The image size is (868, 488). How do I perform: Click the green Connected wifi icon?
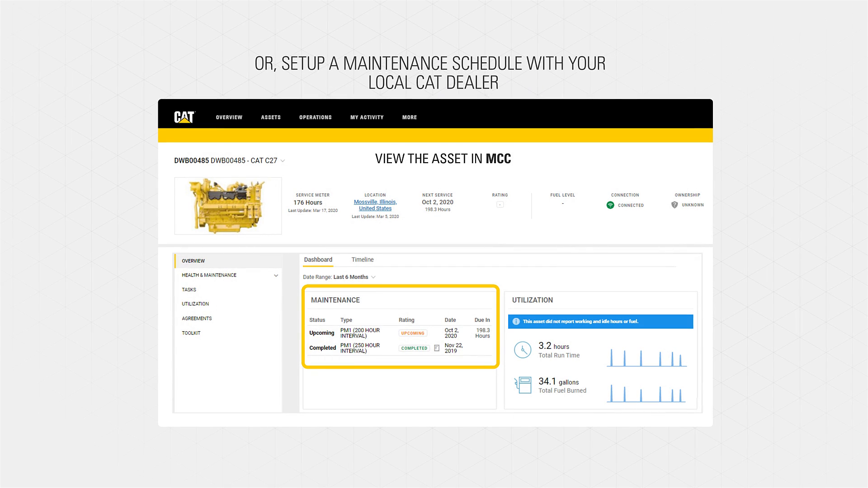click(x=610, y=205)
